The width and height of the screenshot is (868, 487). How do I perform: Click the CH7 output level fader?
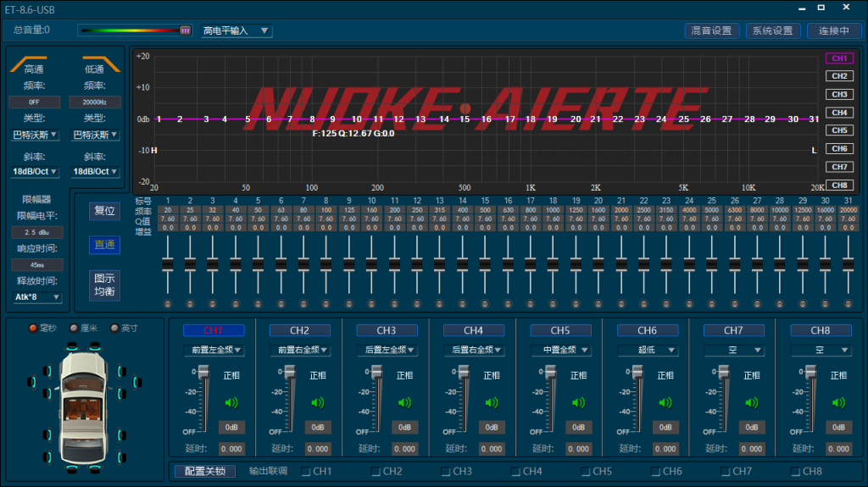[x=724, y=374]
